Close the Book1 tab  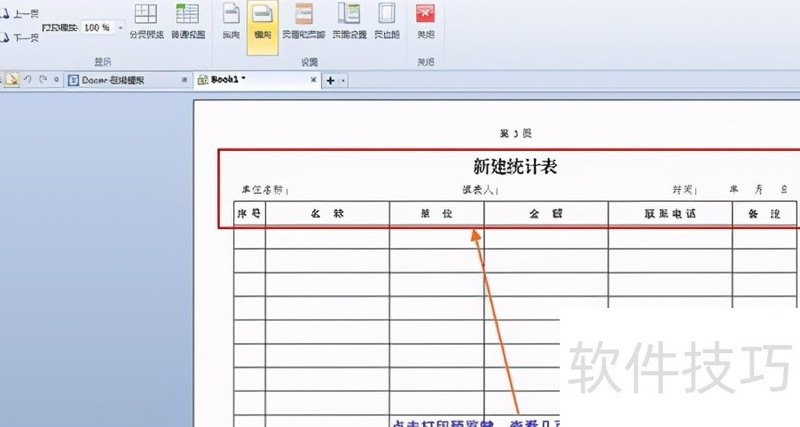(313, 80)
